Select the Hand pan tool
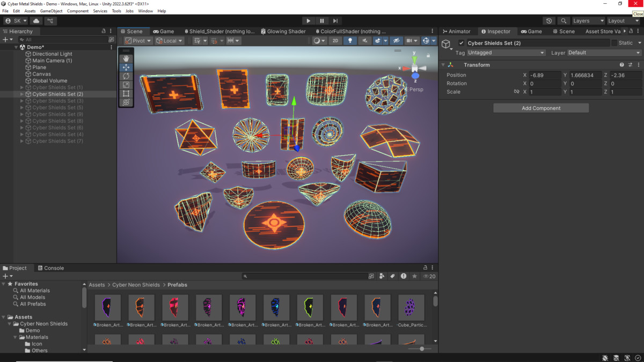This screenshot has width=644, height=362. [126, 58]
